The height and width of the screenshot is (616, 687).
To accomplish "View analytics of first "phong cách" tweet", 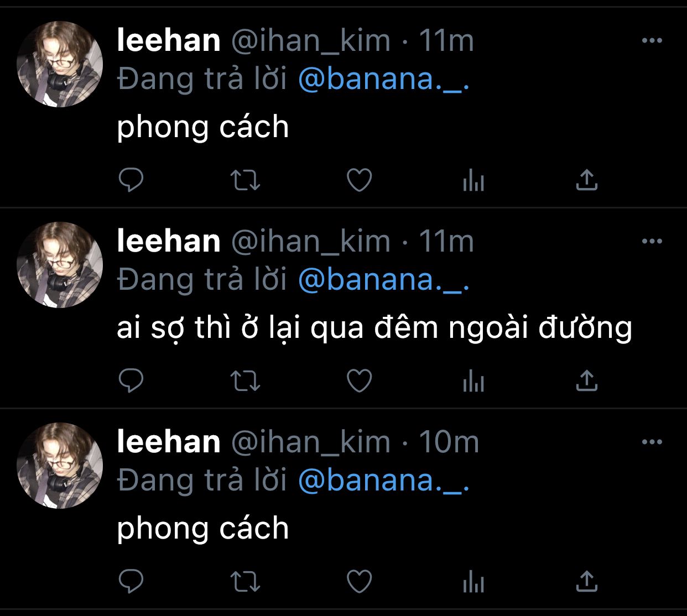I will tap(473, 180).
